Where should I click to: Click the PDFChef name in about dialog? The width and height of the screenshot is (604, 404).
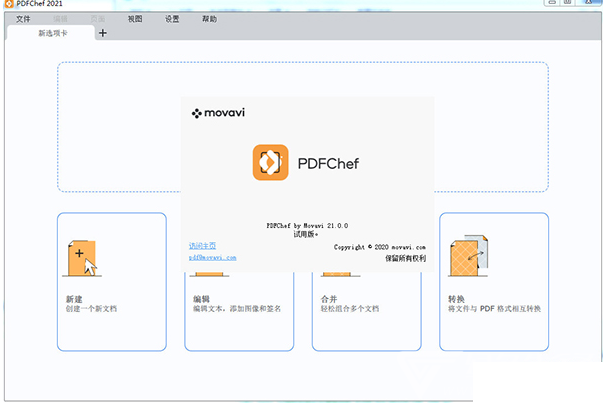coord(328,164)
